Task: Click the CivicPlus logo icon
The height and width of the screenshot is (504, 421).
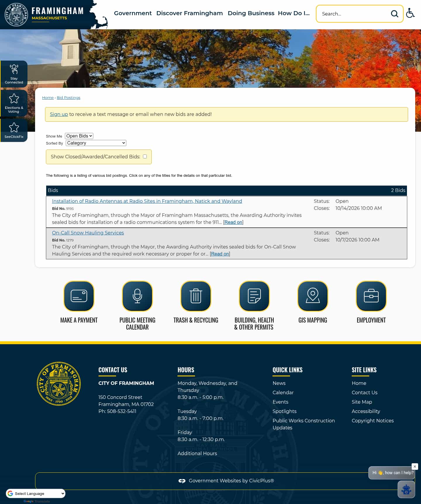Action: pyautogui.click(x=182, y=481)
